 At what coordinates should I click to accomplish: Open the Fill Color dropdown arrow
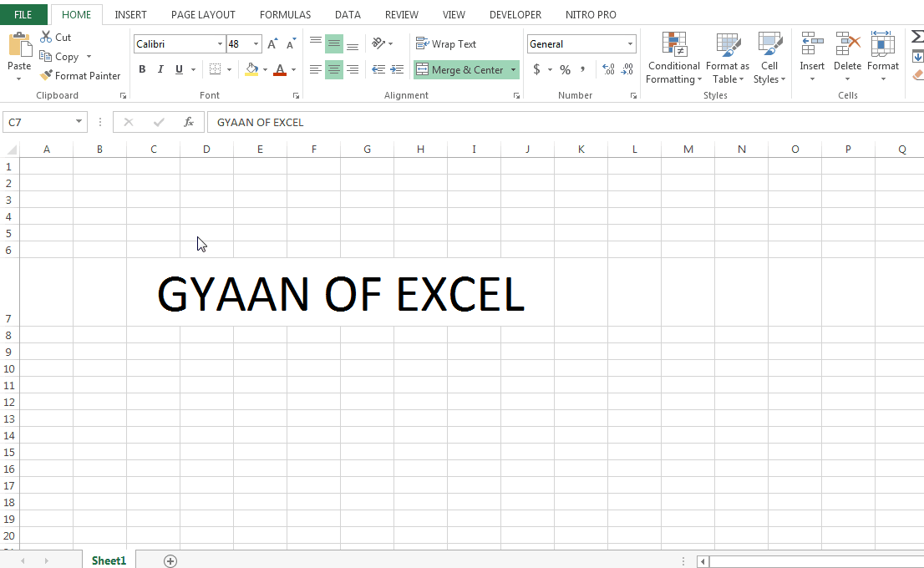click(264, 69)
